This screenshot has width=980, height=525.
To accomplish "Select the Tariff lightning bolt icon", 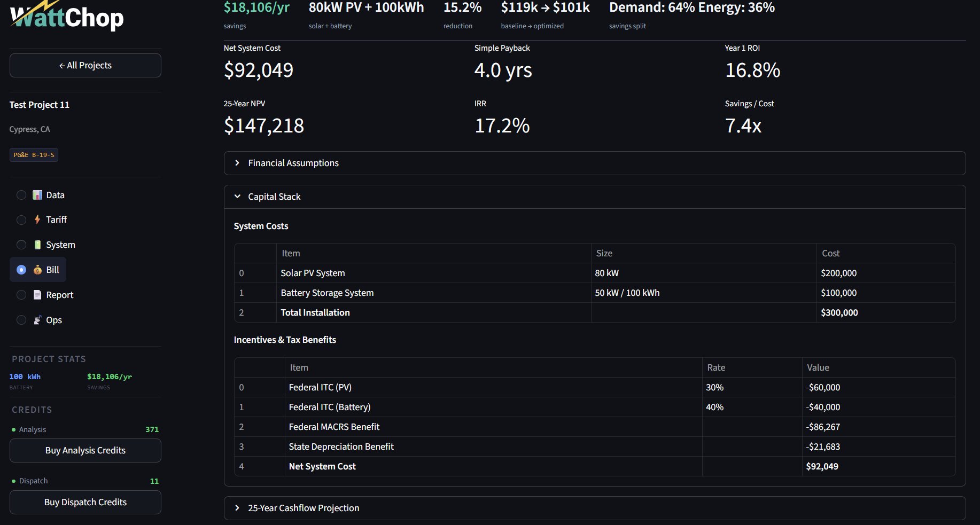I will 37,220.
